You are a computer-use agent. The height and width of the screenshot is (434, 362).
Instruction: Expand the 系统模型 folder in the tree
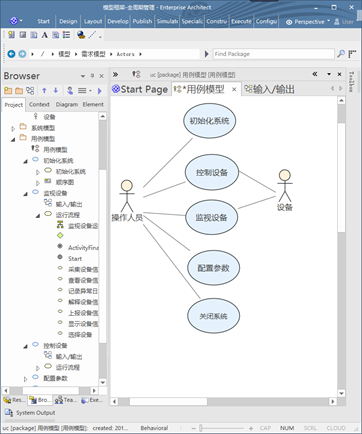[x=13, y=128]
